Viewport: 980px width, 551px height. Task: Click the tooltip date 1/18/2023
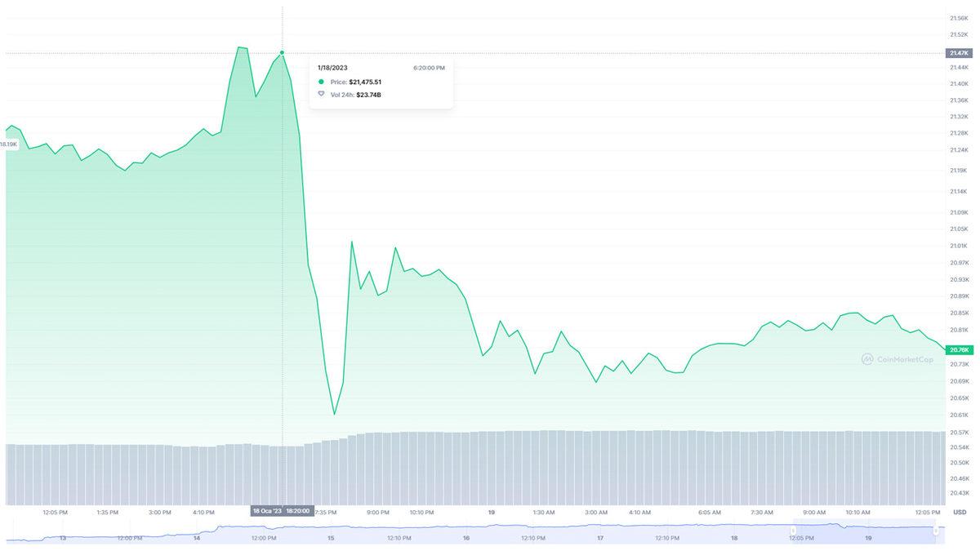[x=332, y=68]
